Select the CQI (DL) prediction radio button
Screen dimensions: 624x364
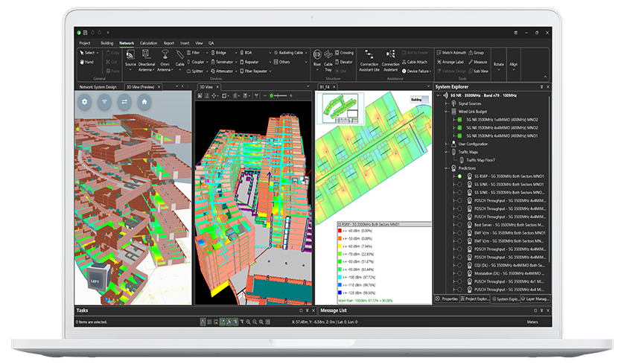click(x=459, y=265)
